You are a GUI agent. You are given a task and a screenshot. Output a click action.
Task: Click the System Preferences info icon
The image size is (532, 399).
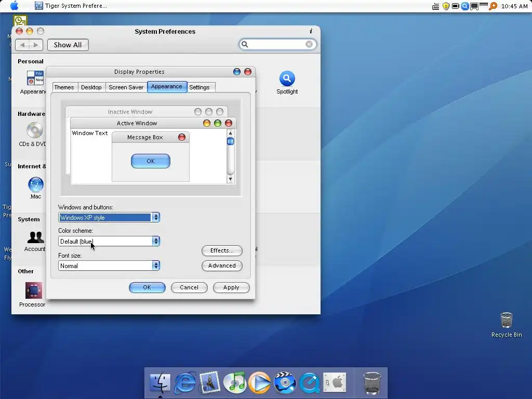311,31
